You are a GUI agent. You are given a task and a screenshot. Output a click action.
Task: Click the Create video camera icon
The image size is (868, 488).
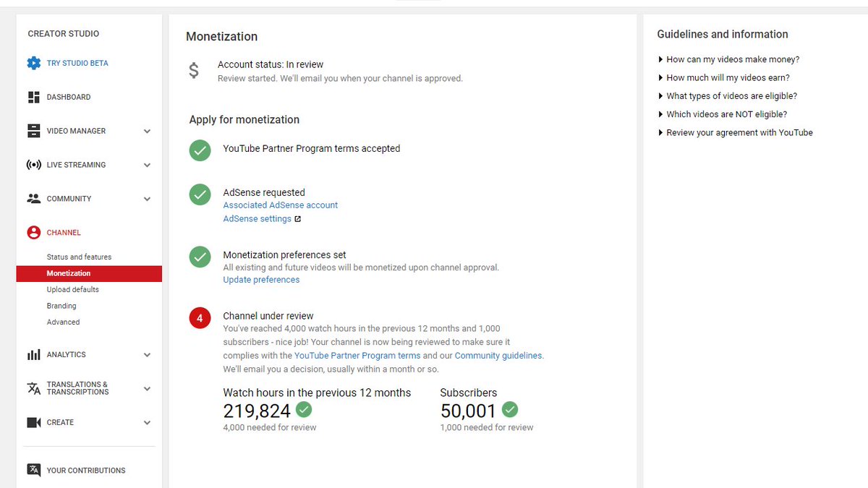[34, 422]
